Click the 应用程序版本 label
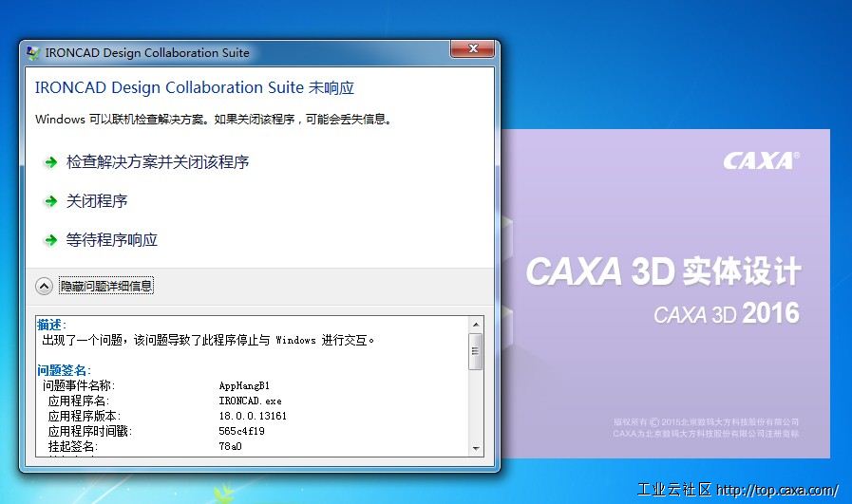Screen dimensions: 852x504 (x=85, y=416)
